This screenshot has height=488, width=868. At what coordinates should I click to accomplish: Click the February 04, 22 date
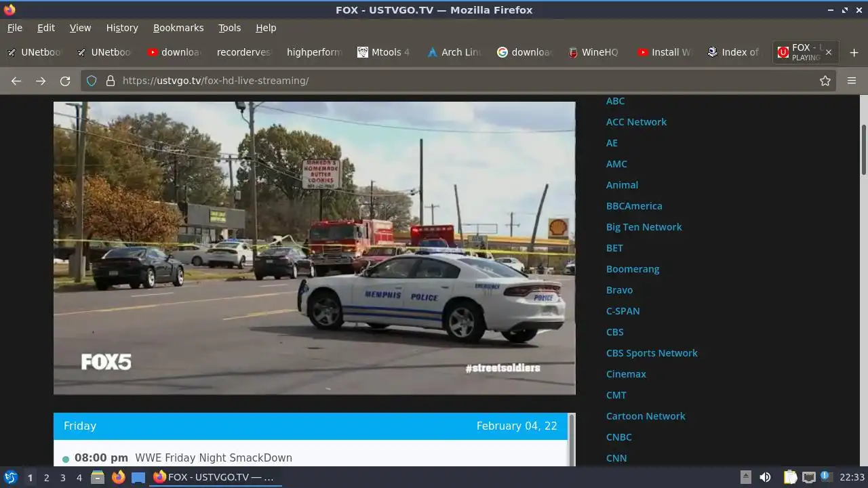(517, 426)
